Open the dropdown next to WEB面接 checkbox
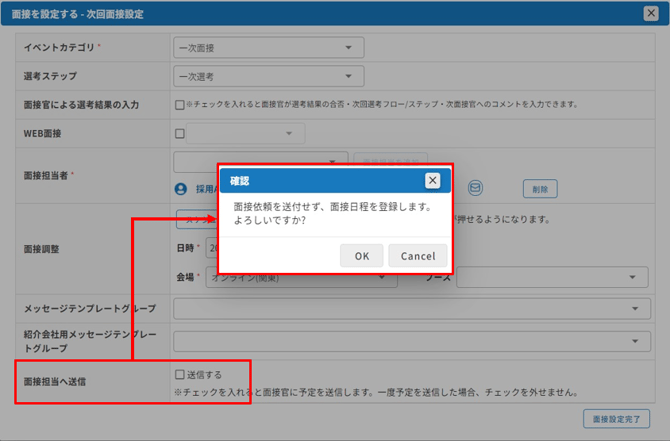 coord(245,133)
